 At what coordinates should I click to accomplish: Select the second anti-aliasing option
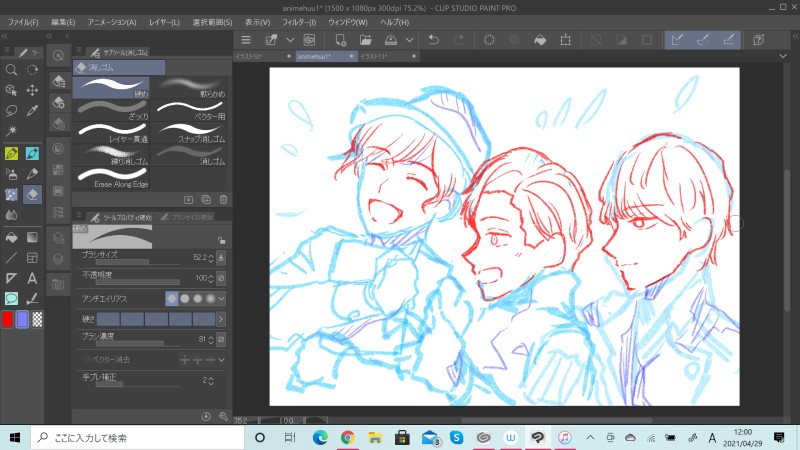[x=185, y=298]
